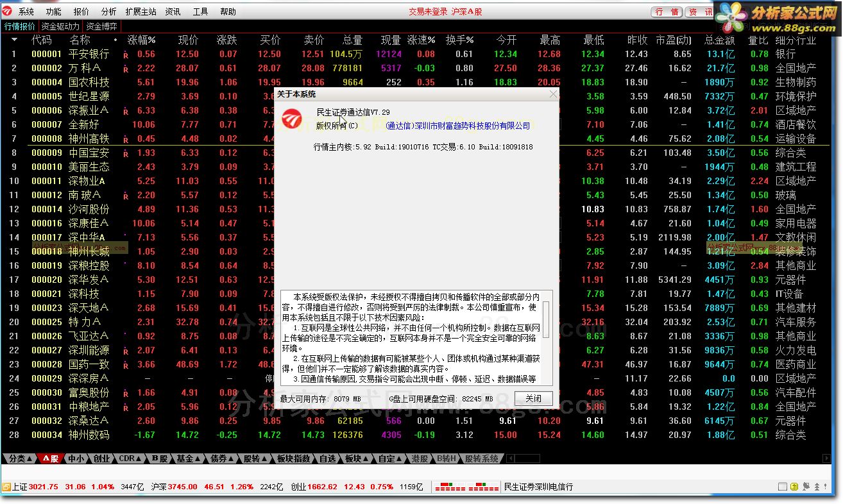
Task: Select the 港股 bottom tab
Action: pos(420,459)
